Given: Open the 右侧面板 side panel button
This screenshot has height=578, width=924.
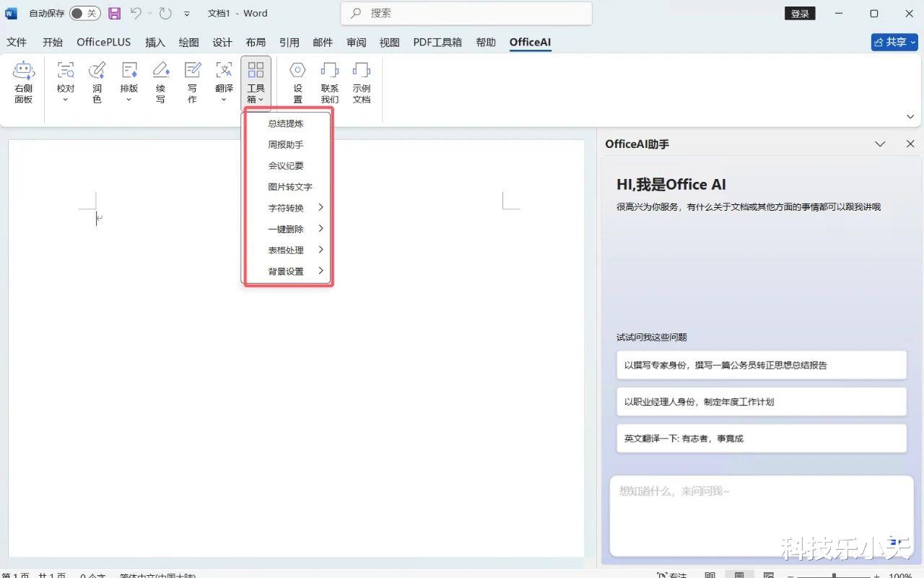Looking at the screenshot, I should [24, 82].
